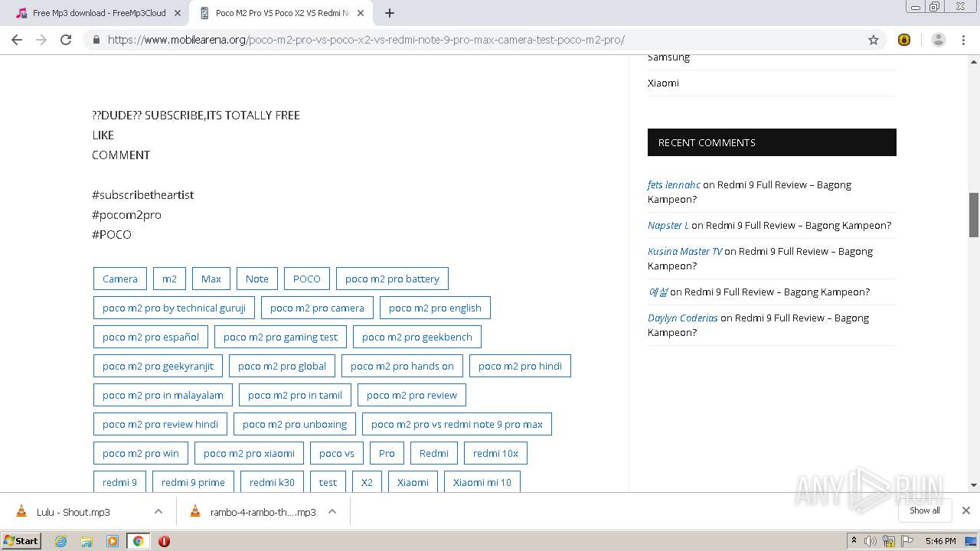Open the Windows Start menu
Screen dimensions: 980x551
tap(21, 540)
